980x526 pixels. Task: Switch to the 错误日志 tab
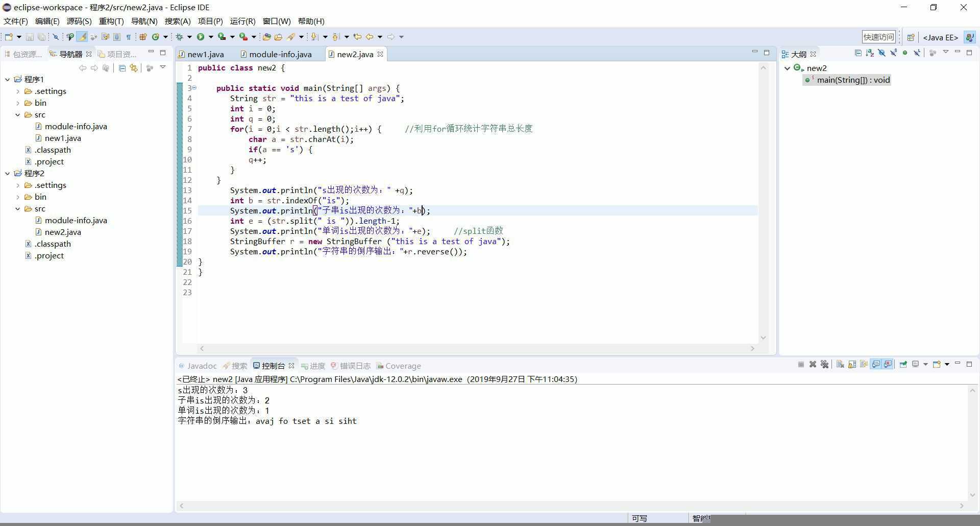(351, 366)
